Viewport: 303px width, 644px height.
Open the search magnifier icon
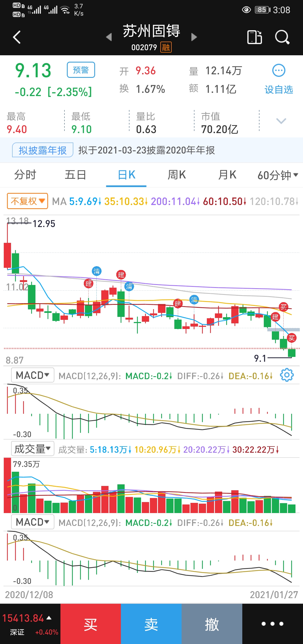282,37
